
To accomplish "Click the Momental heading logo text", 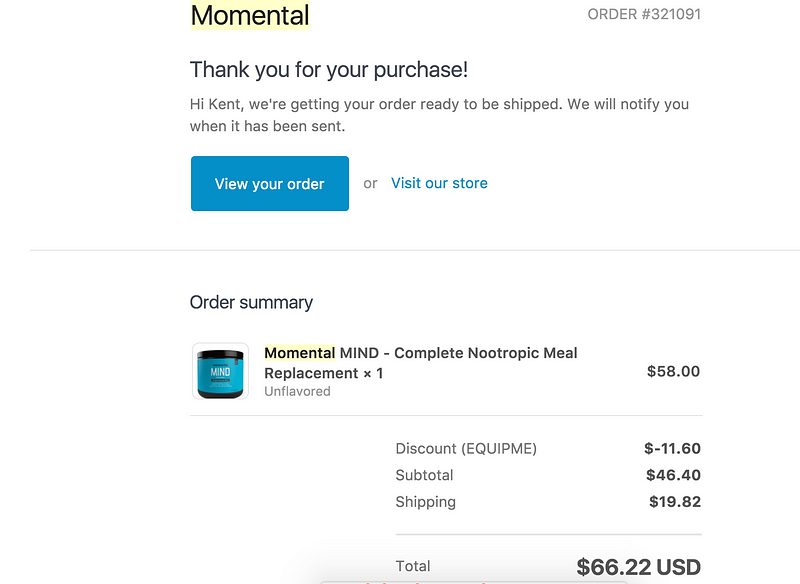I will coord(250,16).
